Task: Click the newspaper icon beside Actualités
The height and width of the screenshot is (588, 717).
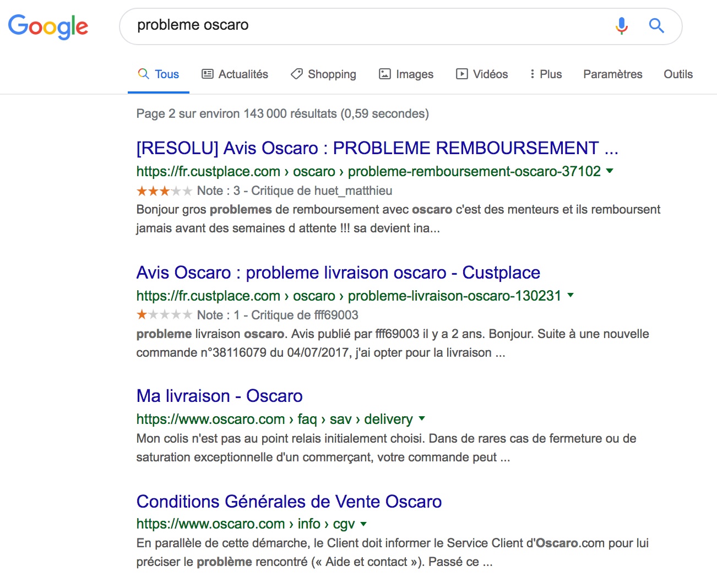Action: (x=208, y=74)
